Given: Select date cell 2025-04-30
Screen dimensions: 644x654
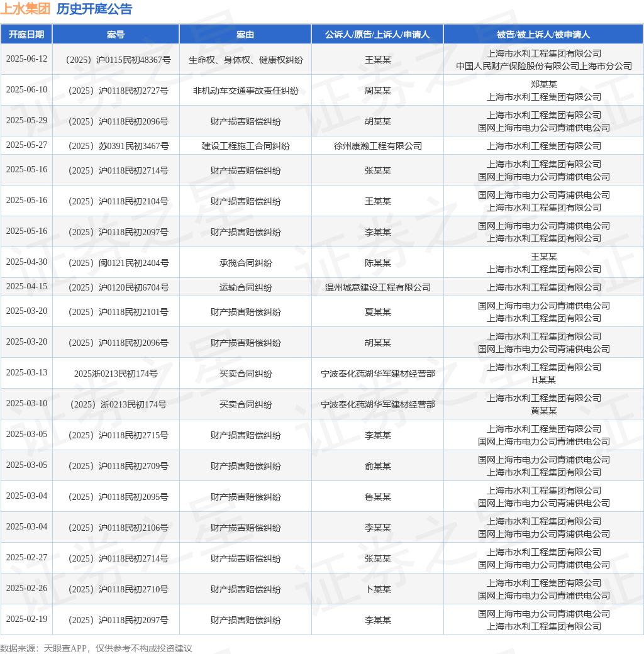Looking at the screenshot, I should (x=26, y=262).
